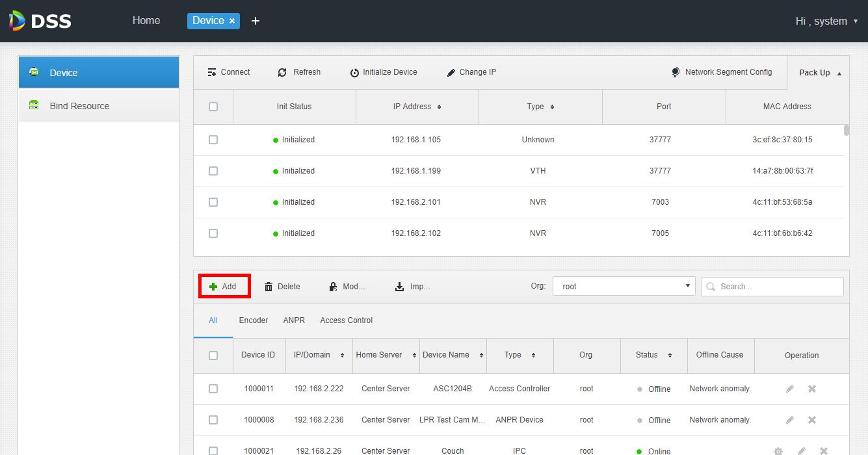Open the Hi, system user menu
The height and width of the screenshot is (455, 868).
(826, 21)
